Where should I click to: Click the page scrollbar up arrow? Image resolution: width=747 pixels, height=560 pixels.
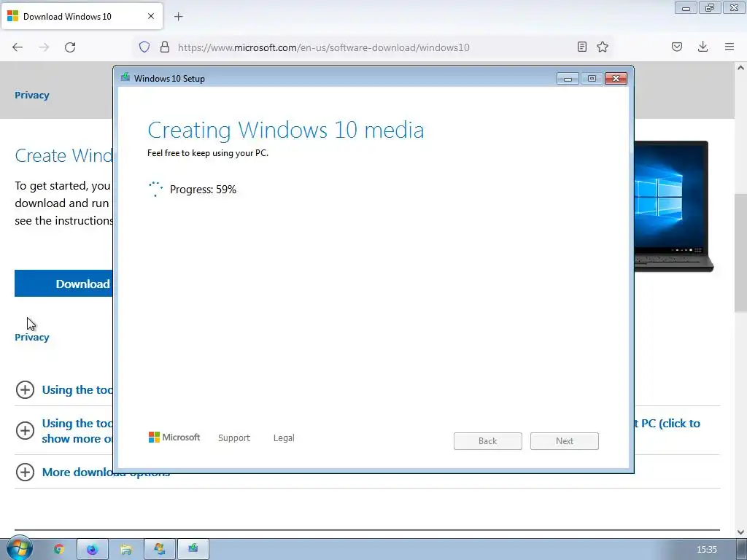pos(740,68)
